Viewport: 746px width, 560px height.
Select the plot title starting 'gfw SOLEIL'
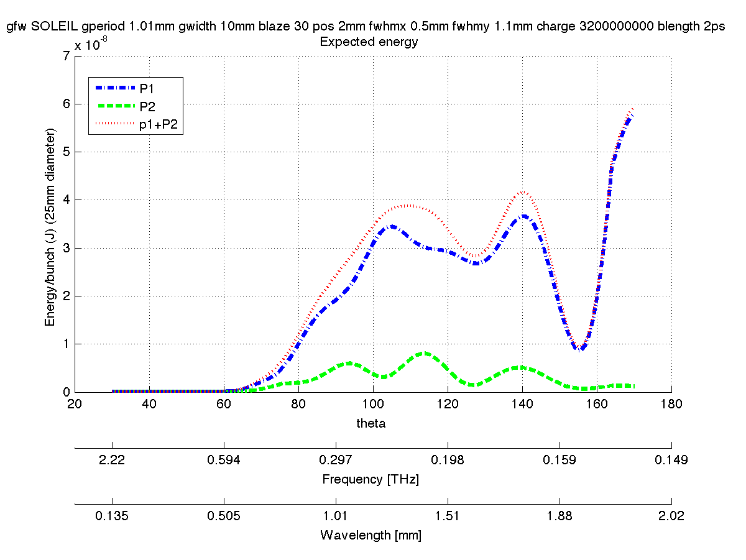click(x=367, y=27)
